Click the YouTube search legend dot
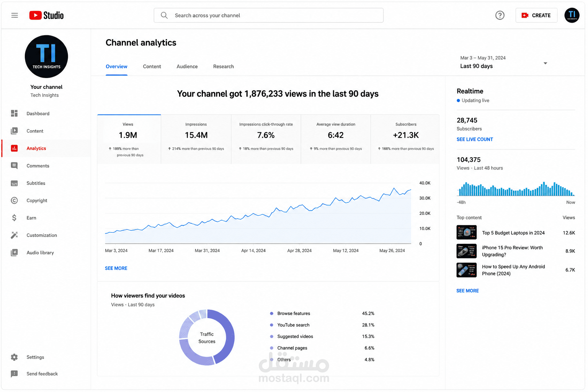Image resolution: width=588 pixels, height=392 pixels. (x=271, y=325)
